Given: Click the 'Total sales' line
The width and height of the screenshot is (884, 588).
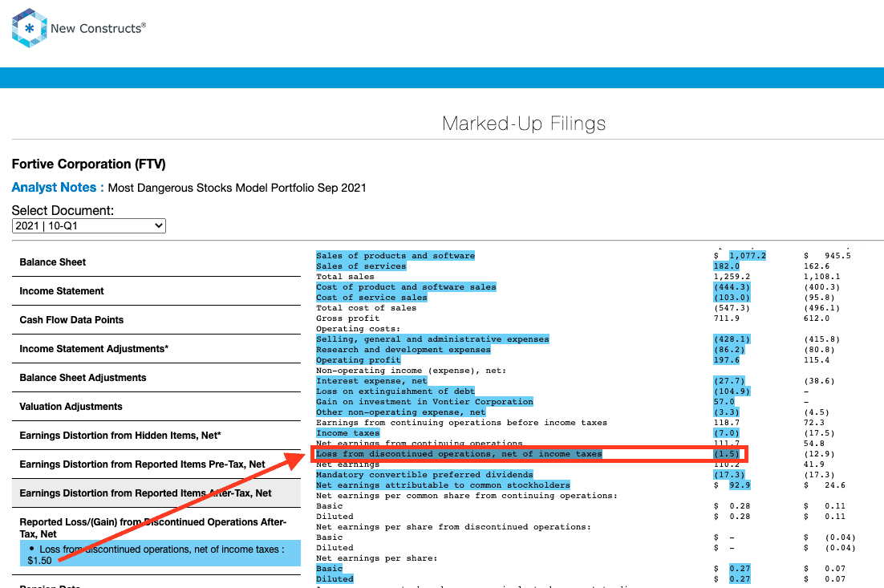Looking at the screenshot, I should (x=345, y=277).
